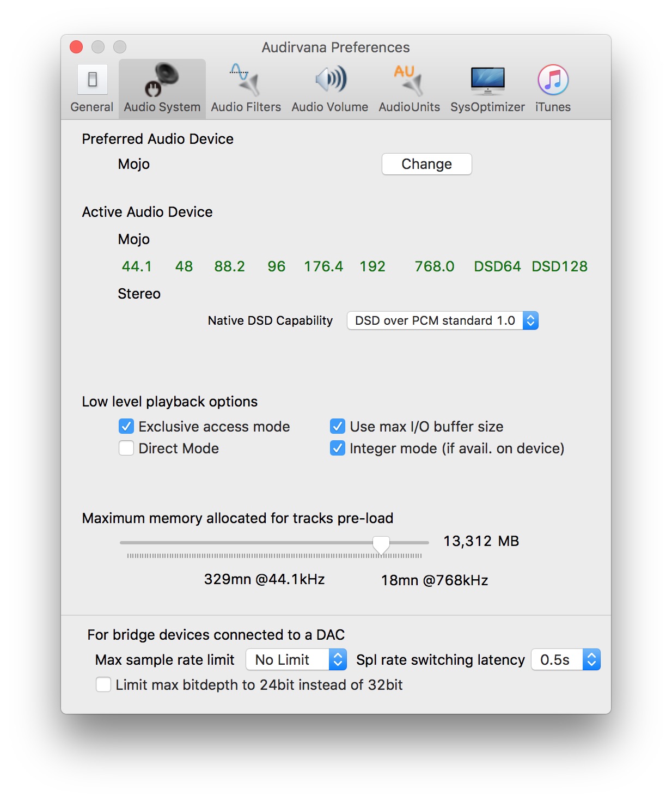The width and height of the screenshot is (672, 801).
Task: Click the 48 sample rate value
Action: tap(184, 266)
